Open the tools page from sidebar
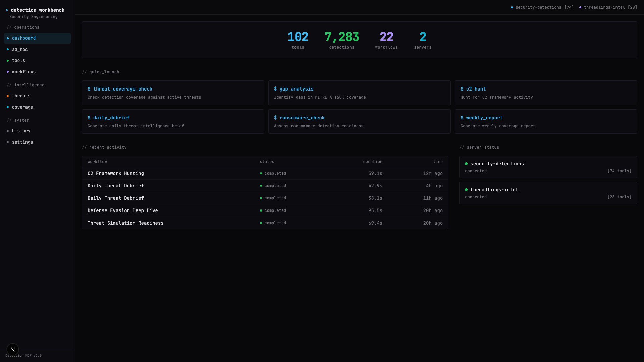Image resolution: width=644 pixels, height=362 pixels. pyautogui.click(x=37, y=61)
